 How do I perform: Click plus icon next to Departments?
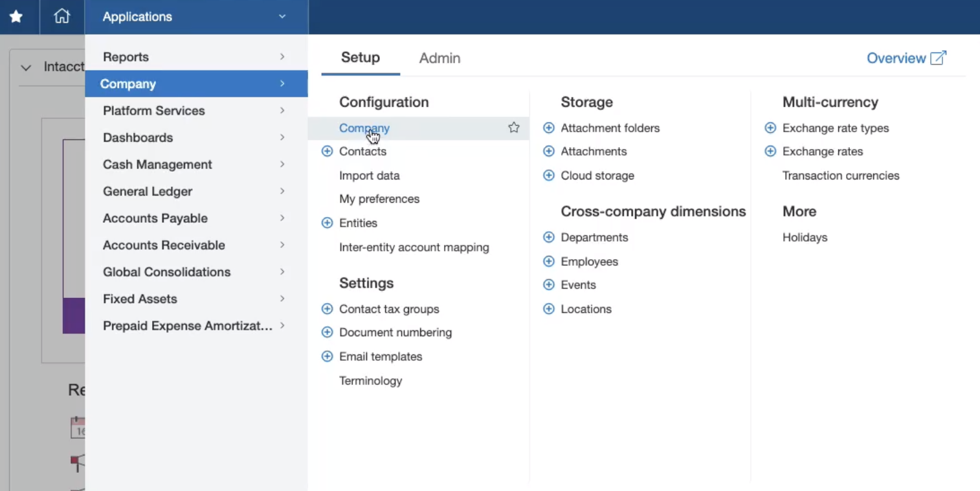(549, 238)
